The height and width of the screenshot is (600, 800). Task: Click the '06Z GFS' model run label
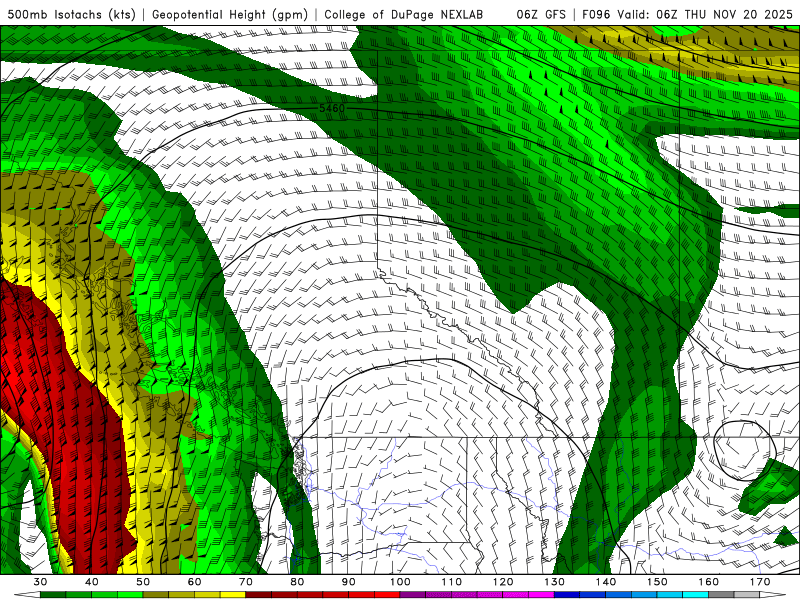541,14
